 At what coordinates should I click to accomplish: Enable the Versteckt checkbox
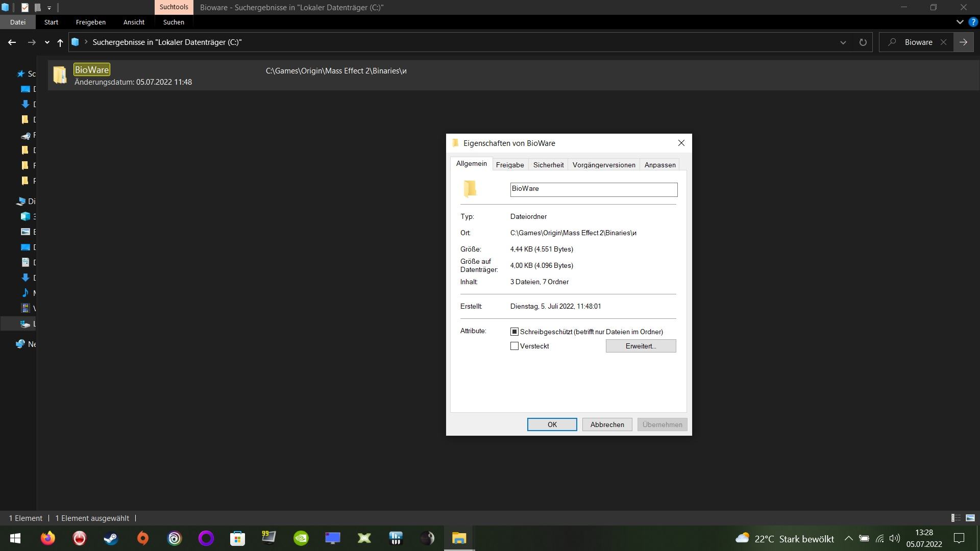pyautogui.click(x=514, y=346)
